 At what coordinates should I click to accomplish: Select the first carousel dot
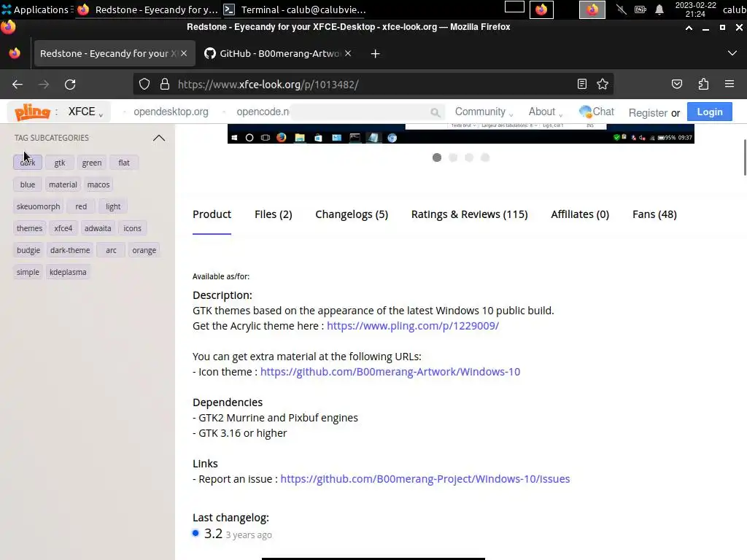point(437,157)
